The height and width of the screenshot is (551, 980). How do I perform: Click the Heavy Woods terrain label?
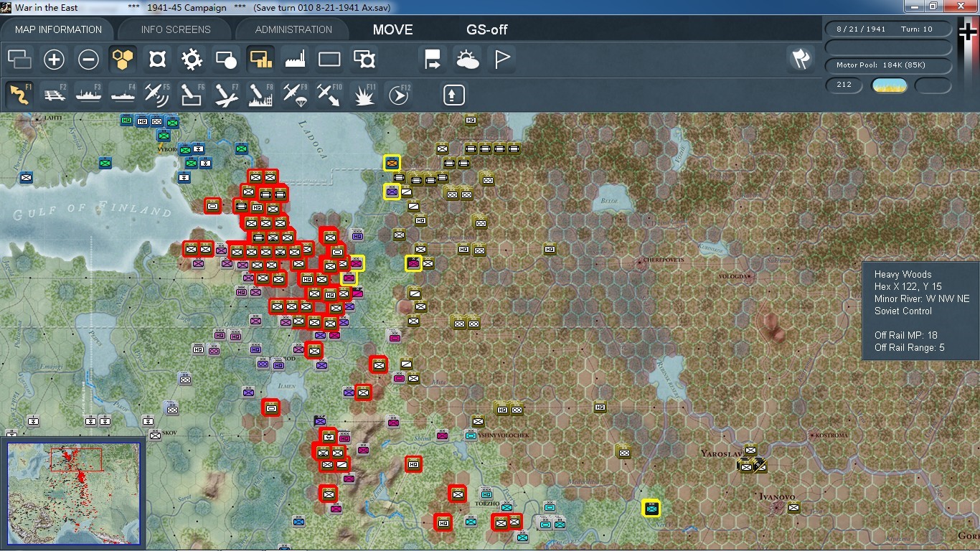903,274
